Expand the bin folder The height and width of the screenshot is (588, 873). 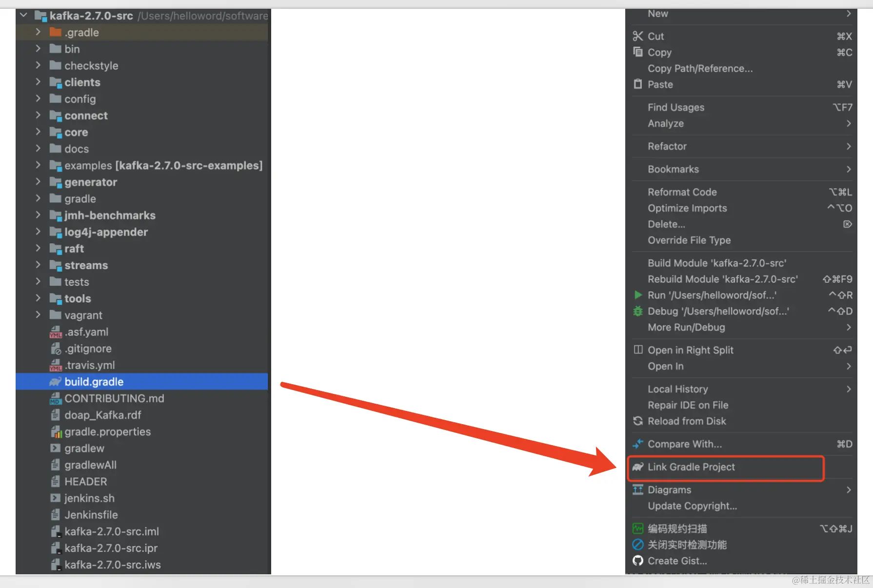(38, 49)
